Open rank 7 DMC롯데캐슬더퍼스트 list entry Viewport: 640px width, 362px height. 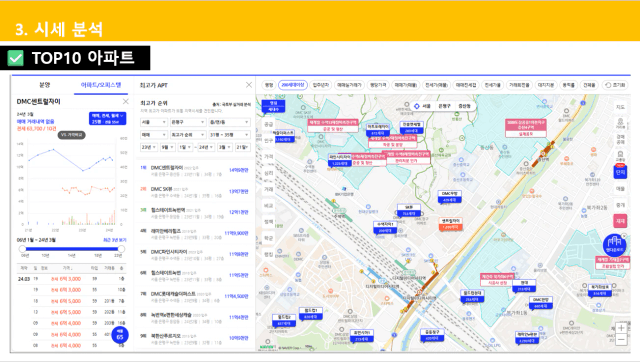click(x=195, y=297)
